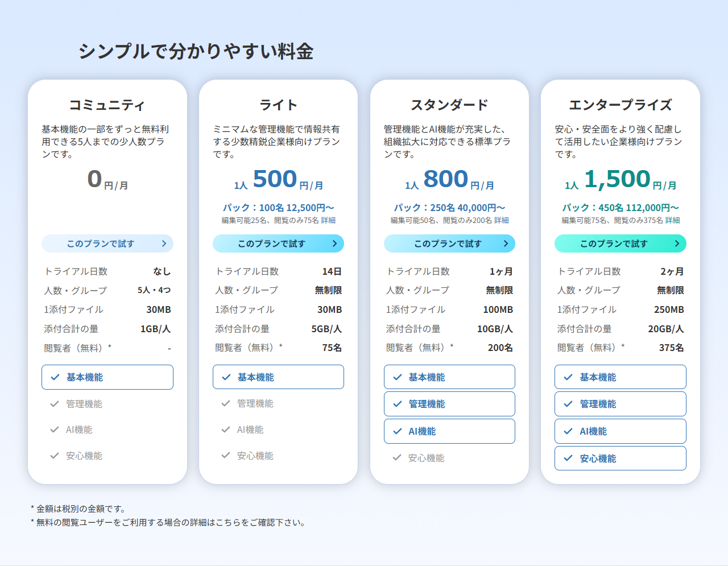Click greyed 管理機能 in ライト card
The width and height of the screenshot is (728, 566).
pyautogui.click(x=255, y=403)
